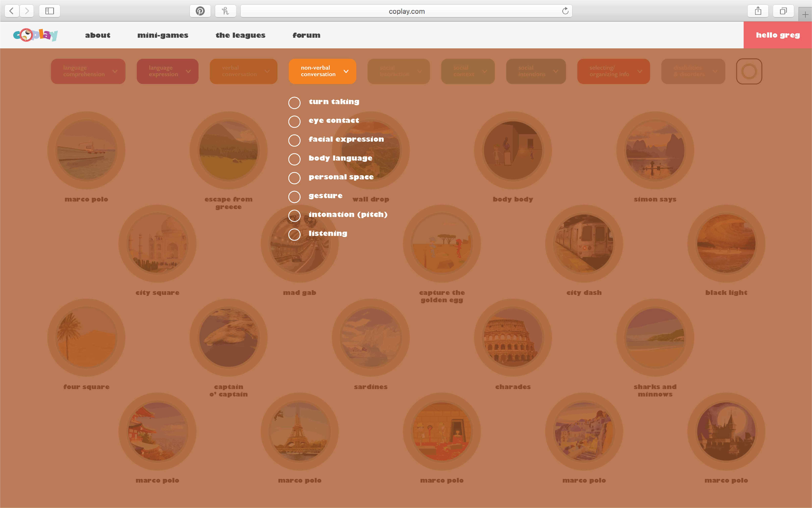
Task: Reload page with refresh icon
Action: 565,11
